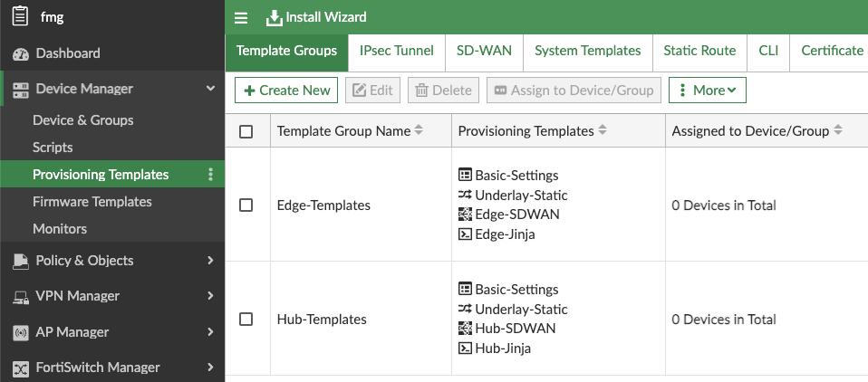Check the Edge-Templates row checkbox
This screenshot has width=868, height=382.
pyautogui.click(x=246, y=205)
